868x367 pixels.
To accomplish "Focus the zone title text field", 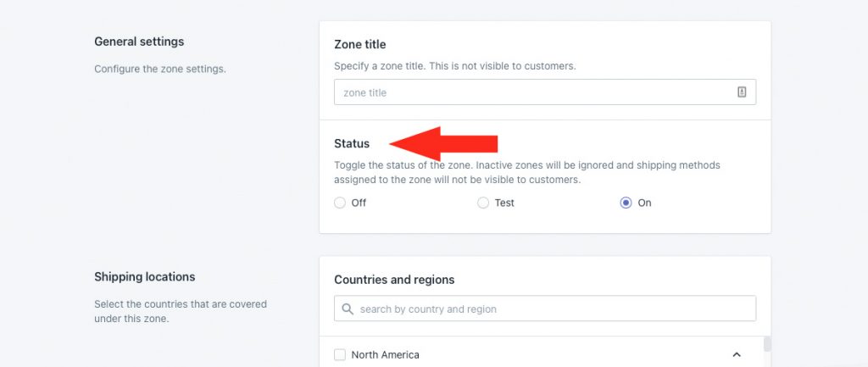I will 545,92.
